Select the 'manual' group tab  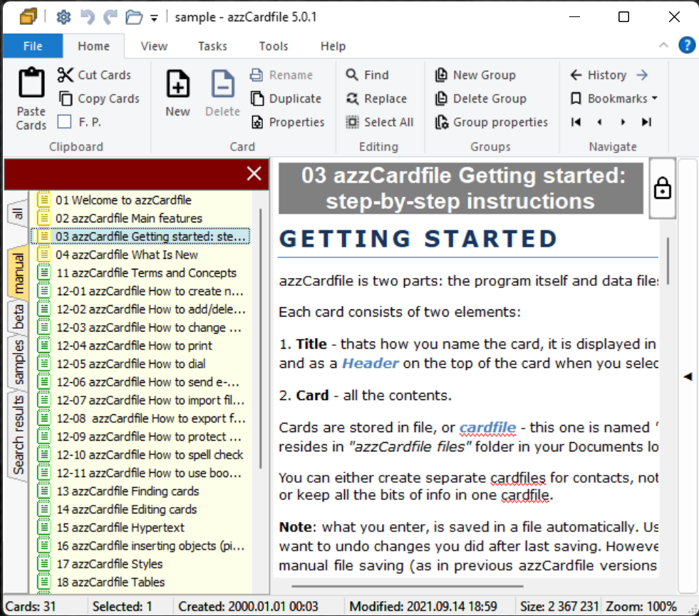coord(19,272)
